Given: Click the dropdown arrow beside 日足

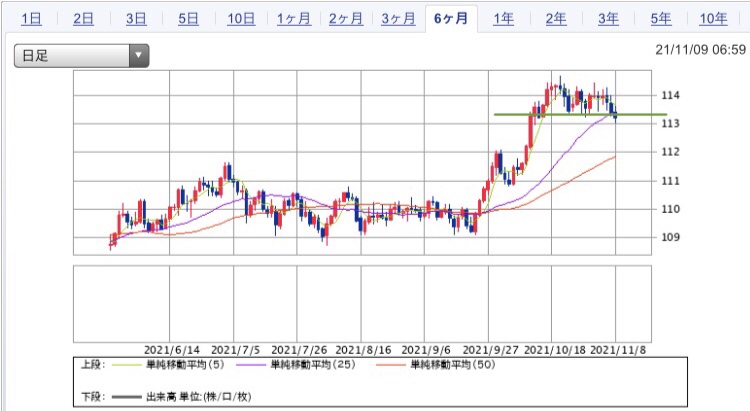Looking at the screenshot, I should [139, 56].
